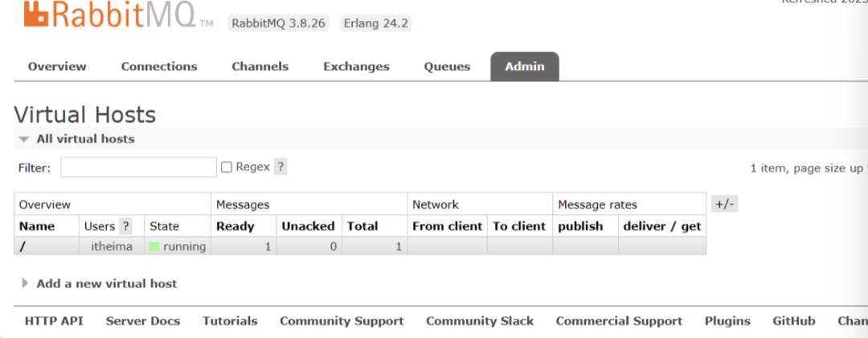Open the Exchanges tab
868x338 pixels.
pyautogui.click(x=357, y=67)
